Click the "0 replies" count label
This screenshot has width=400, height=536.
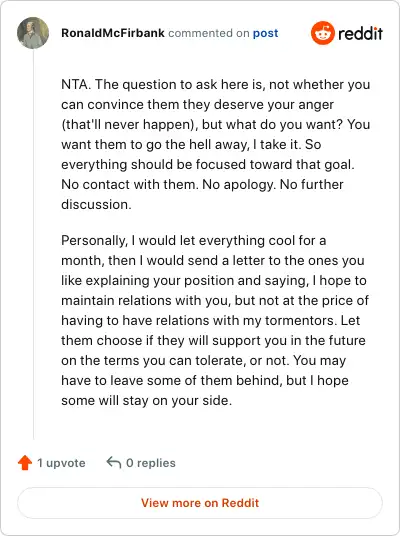point(151,463)
